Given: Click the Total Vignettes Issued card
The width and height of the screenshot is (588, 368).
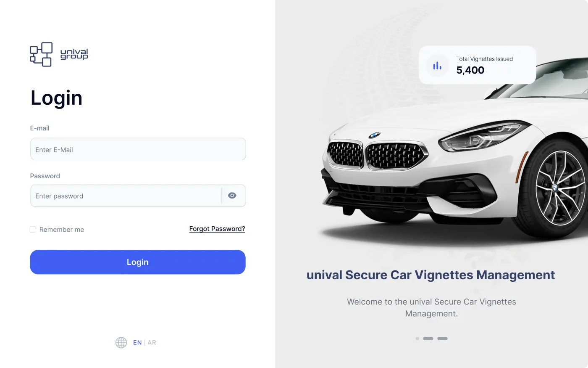Looking at the screenshot, I should coord(477,65).
